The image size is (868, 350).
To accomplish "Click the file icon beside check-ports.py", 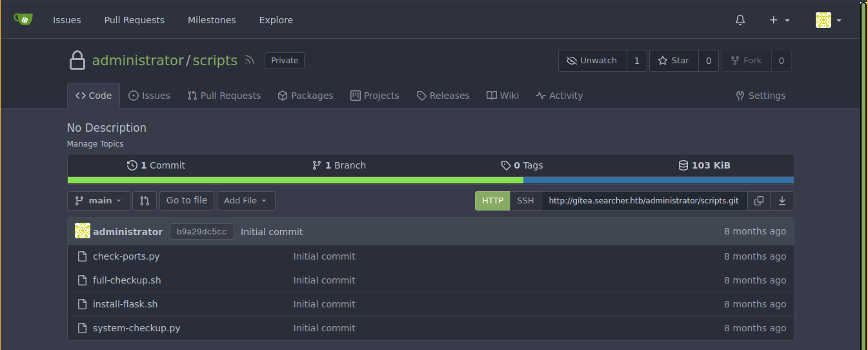I will pos(82,256).
